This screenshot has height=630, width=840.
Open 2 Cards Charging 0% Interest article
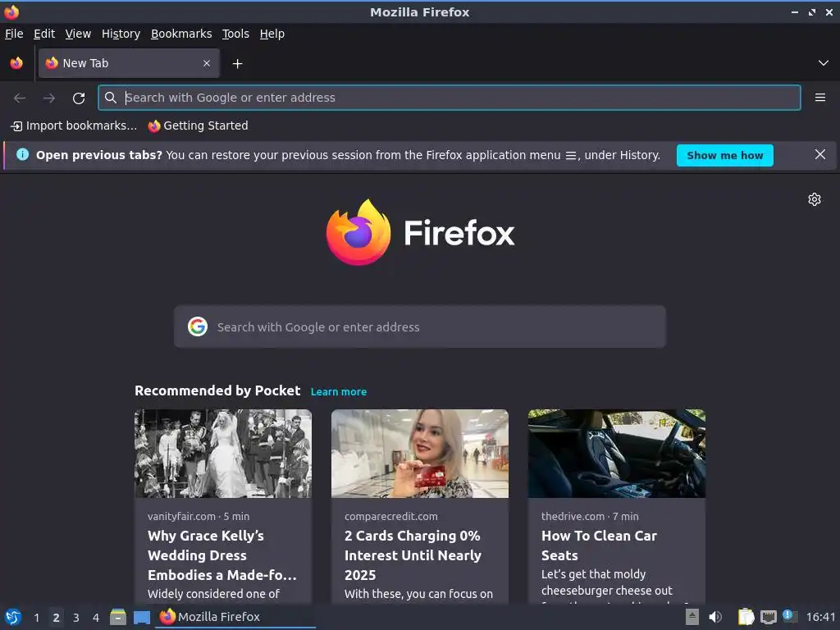click(x=413, y=555)
